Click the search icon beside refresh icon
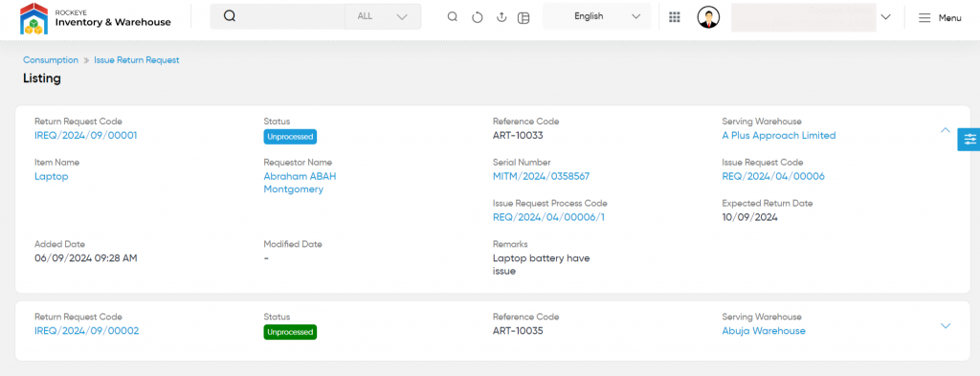Screen dimensions: 980x376 453,17
